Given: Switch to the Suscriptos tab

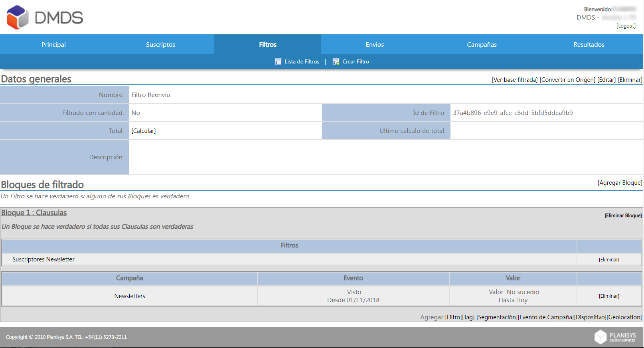Looking at the screenshot, I should pos(160,44).
